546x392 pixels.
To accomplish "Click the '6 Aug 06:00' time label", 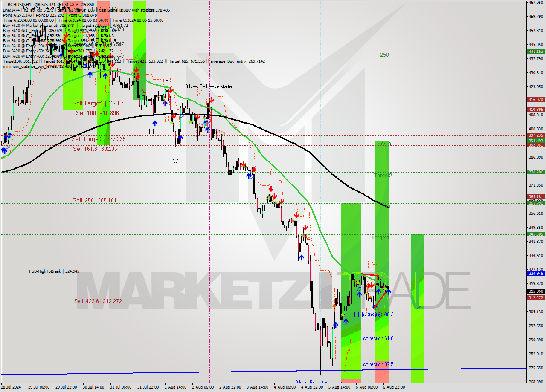I will point(366,388).
